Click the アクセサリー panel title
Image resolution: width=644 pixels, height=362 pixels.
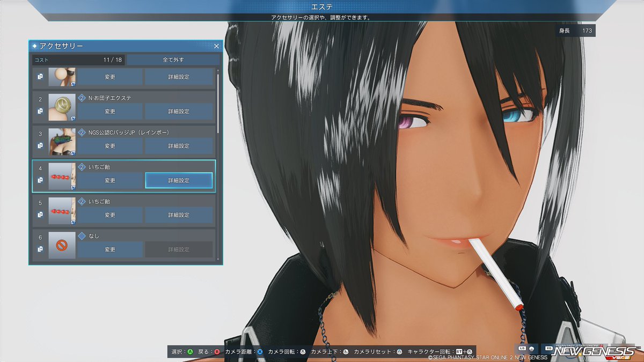(x=61, y=46)
